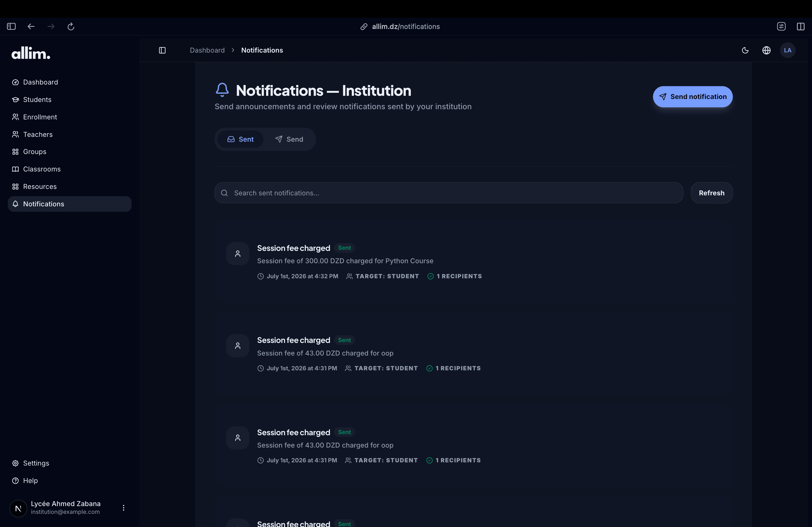
Task: Collapse the app sidebar with the panel icon
Action: click(162, 50)
